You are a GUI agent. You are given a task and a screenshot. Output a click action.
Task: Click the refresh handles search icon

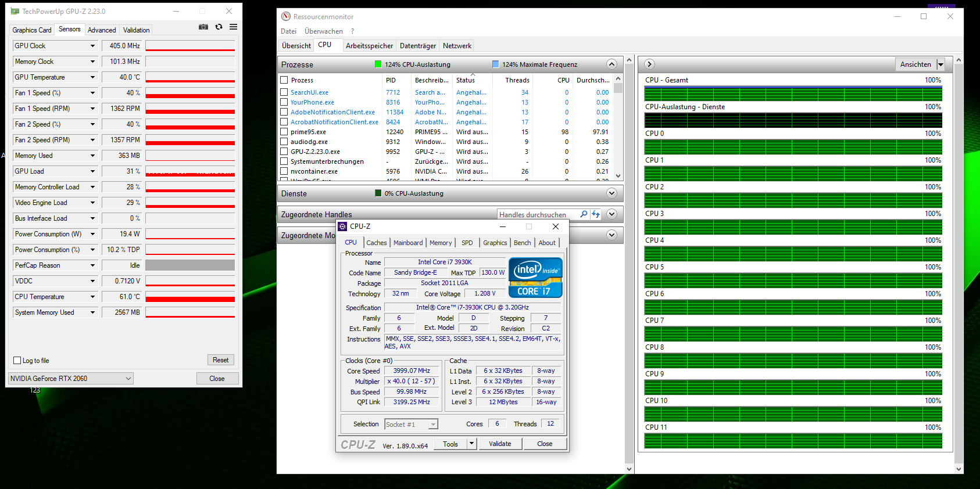pos(596,214)
